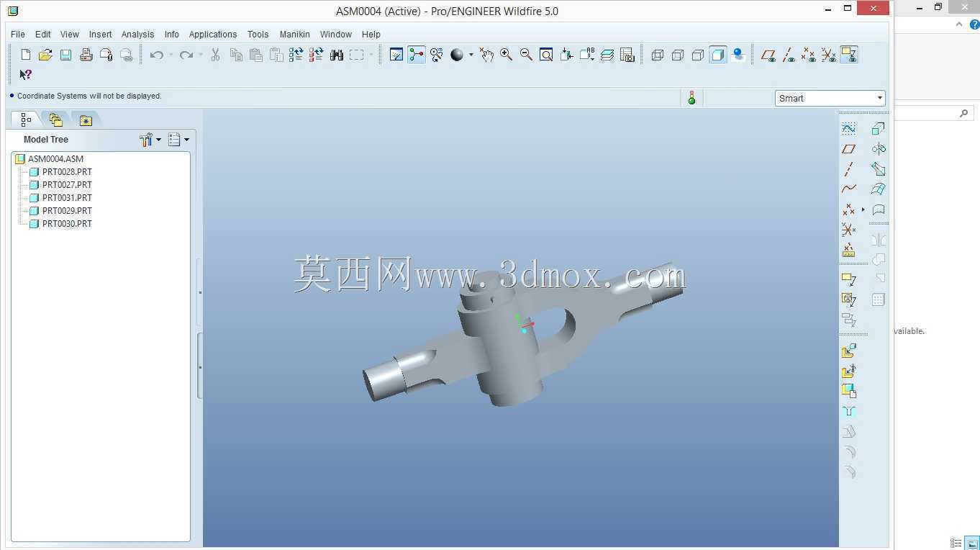
Task: Open the Analysis menu
Action: (x=138, y=34)
